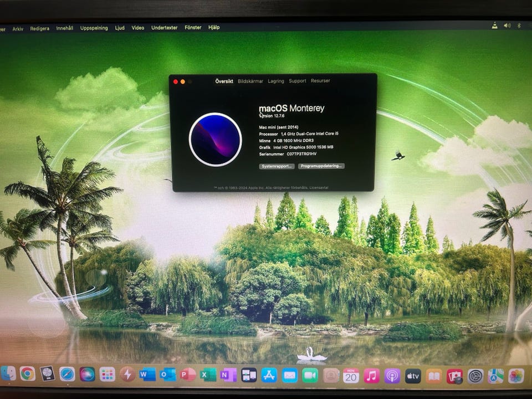
Task: Open System Preferences gear in dock
Action: 475,376
